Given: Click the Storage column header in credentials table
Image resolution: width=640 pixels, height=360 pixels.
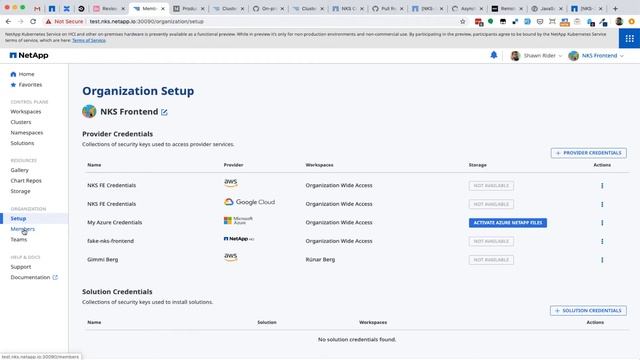Looking at the screenshot, I should [x=478, y=165].
